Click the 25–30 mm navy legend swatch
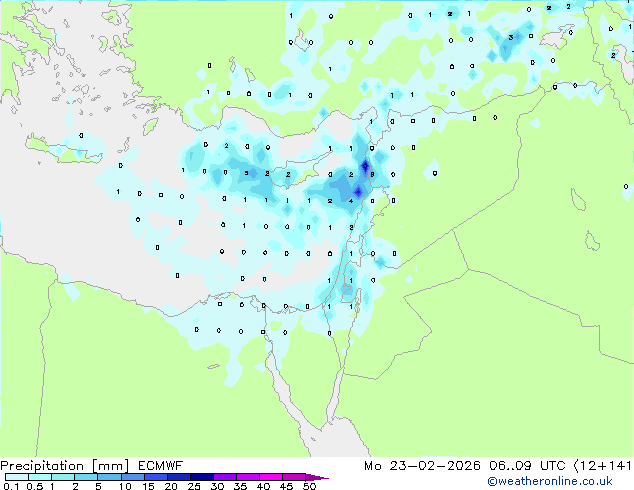This screenshot has width=634, height=490. click(201, 477)
